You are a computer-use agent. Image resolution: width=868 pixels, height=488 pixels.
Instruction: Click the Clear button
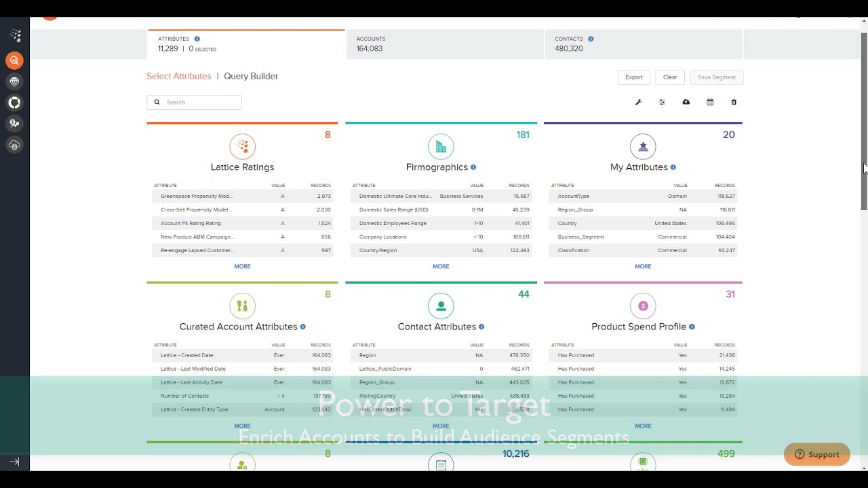pos(670,77)
